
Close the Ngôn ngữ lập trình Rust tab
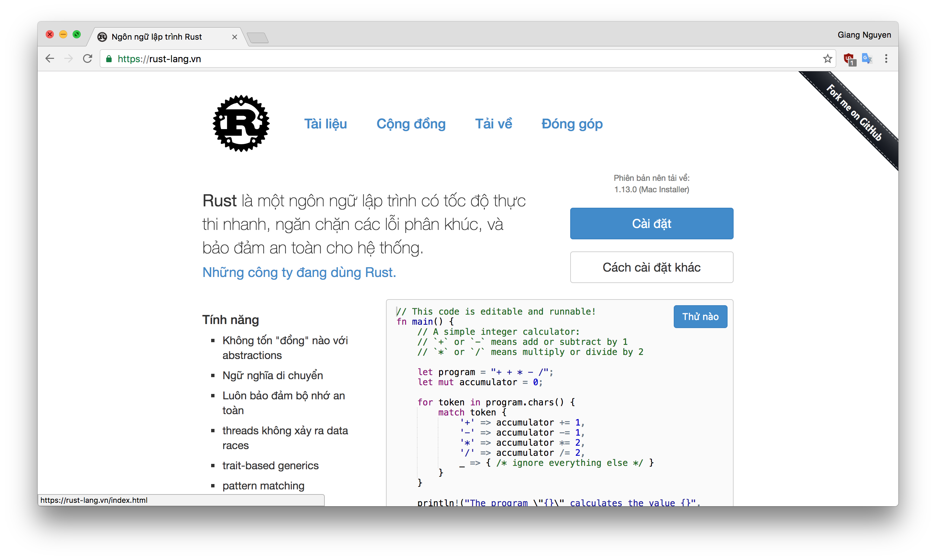pos(234,37)
